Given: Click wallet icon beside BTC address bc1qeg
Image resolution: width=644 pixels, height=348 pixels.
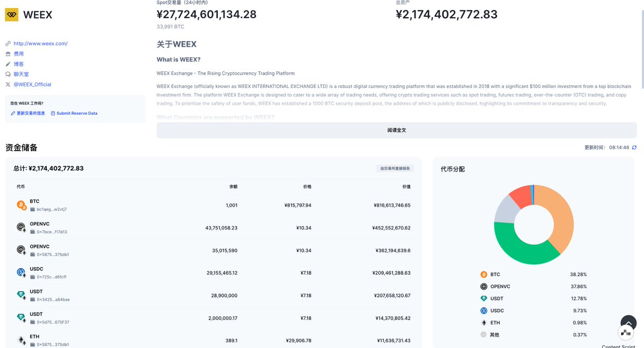Looking at the screenshot, I should (x=32, y=210).
